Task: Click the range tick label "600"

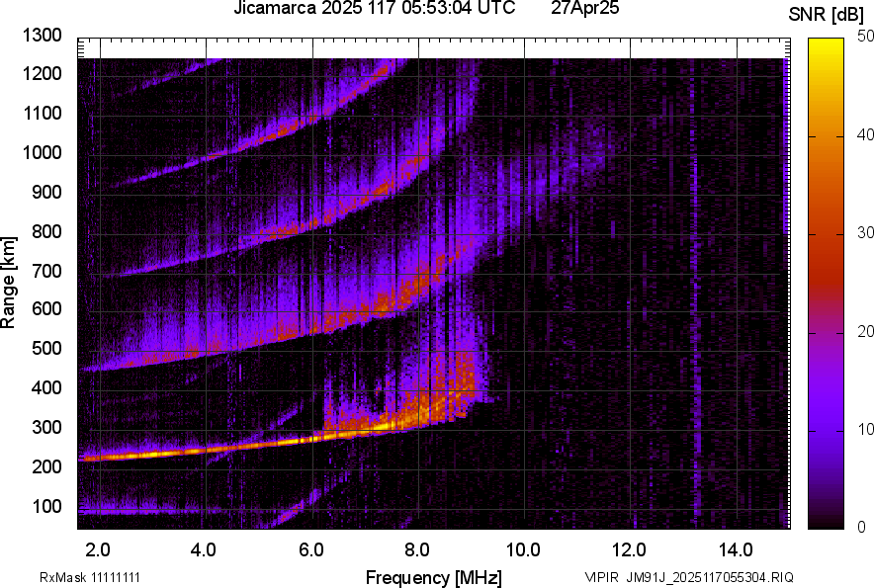Action: [x=46, y=308]
